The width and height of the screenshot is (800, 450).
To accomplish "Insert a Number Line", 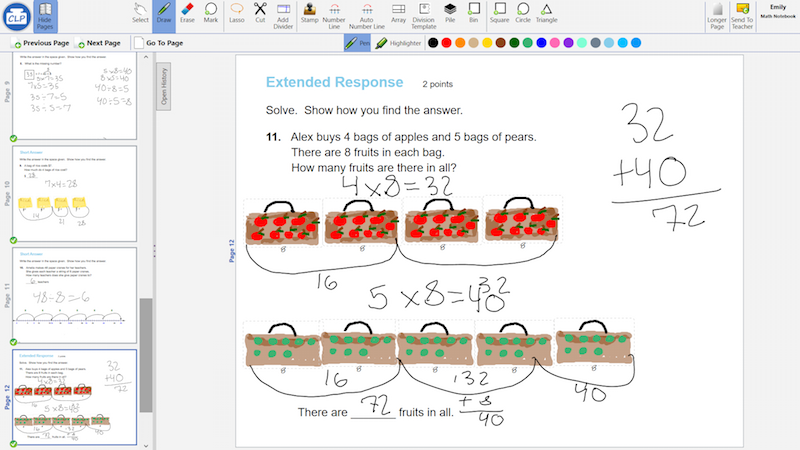I will [334, 16].
